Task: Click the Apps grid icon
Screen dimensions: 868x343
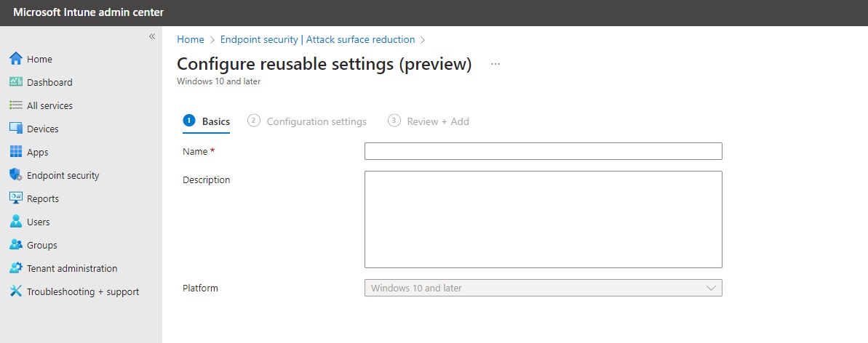Action: (x=16, y=152)
